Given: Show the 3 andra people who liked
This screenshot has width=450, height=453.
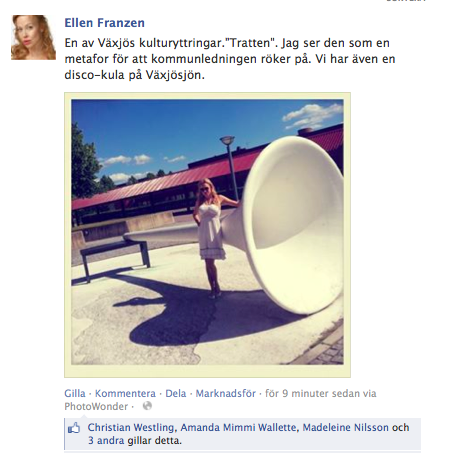Looking at the screenshot, I should (106, 441).
